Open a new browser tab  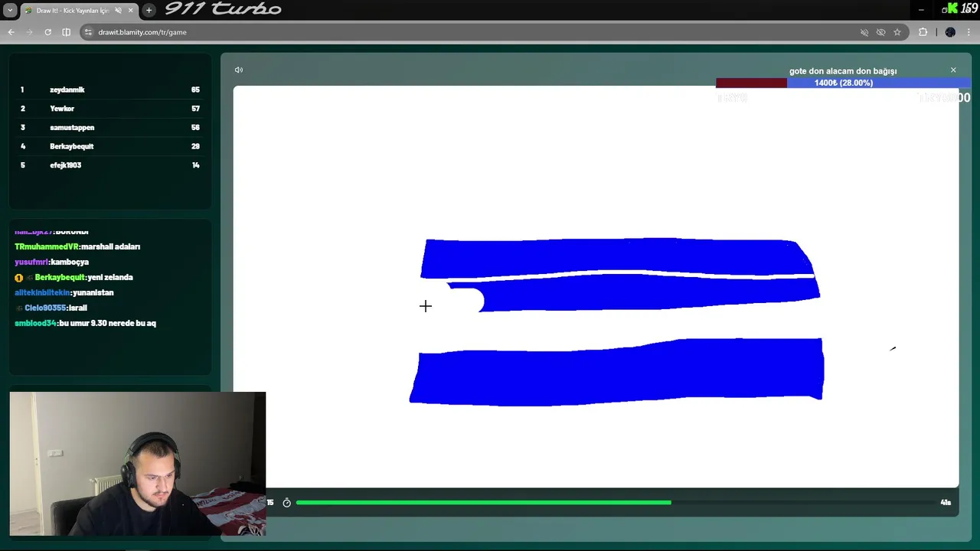pos(149,10)
